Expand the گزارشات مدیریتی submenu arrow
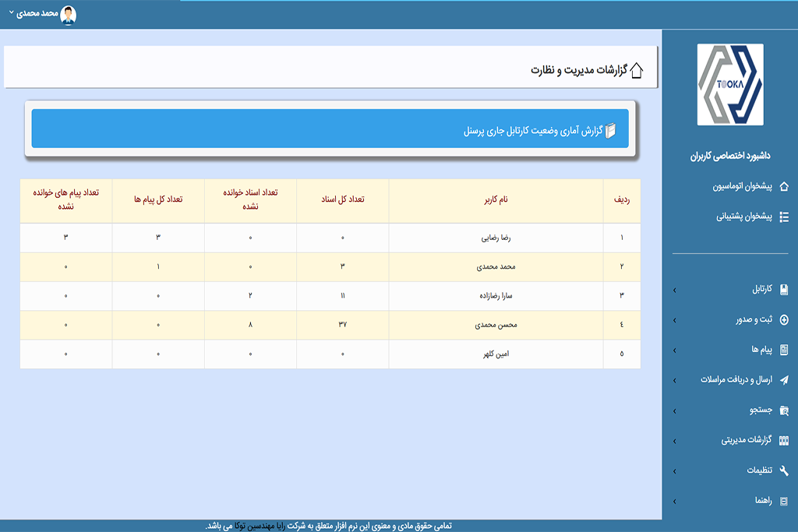 (x=674, y=440)
